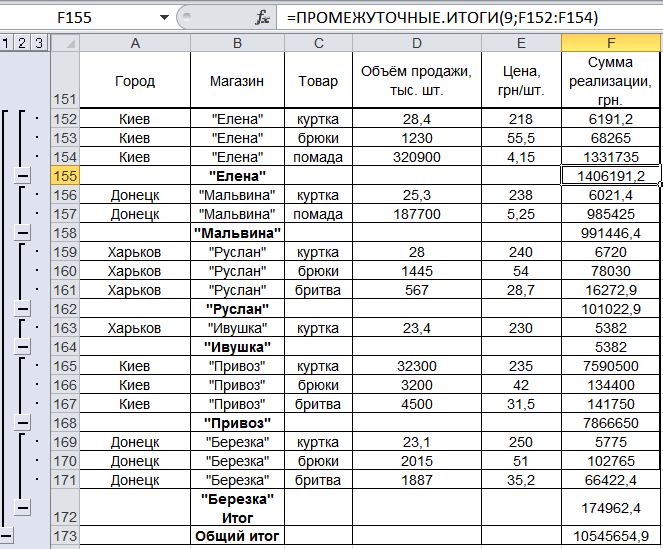
Task: Select the highlighted column F header
Action: (611, 43)
